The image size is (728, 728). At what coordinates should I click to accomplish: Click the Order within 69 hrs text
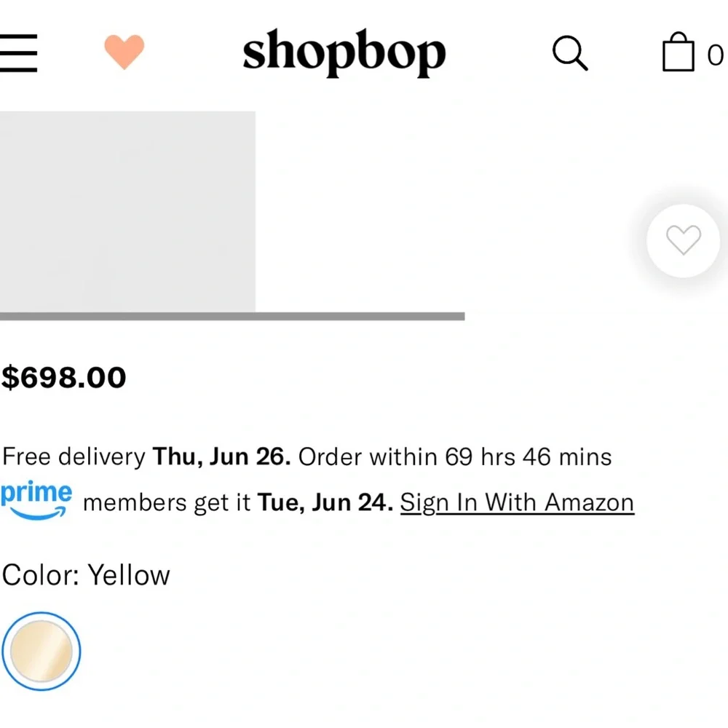coord(454,457)
